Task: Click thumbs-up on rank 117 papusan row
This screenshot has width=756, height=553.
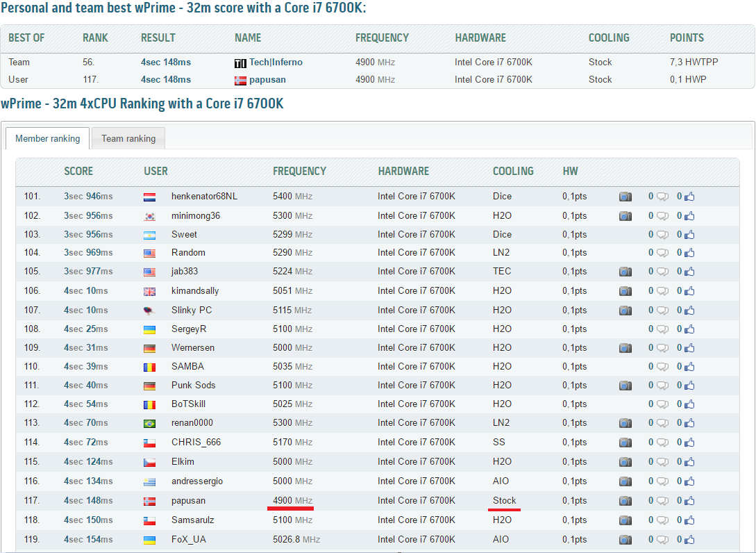Action: [x=689, y=500]
